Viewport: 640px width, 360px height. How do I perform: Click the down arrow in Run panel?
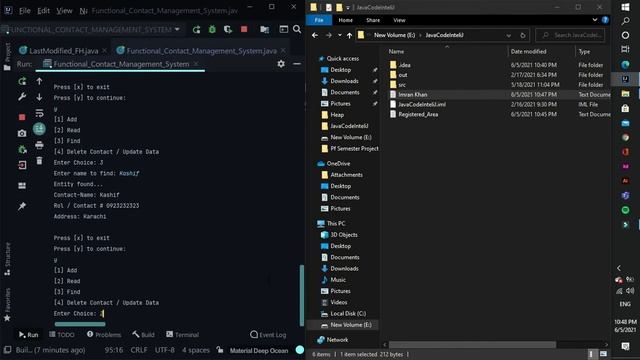[x=39, y=97]
